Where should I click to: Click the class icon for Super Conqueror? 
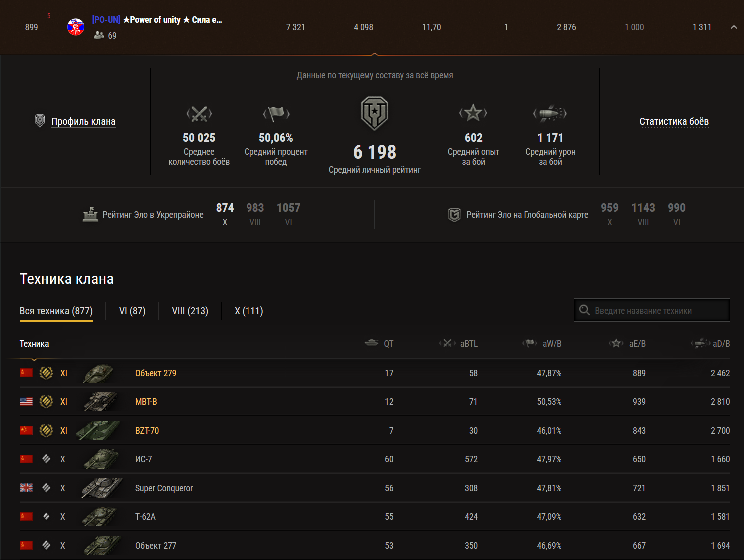click(x=46, y=488)
